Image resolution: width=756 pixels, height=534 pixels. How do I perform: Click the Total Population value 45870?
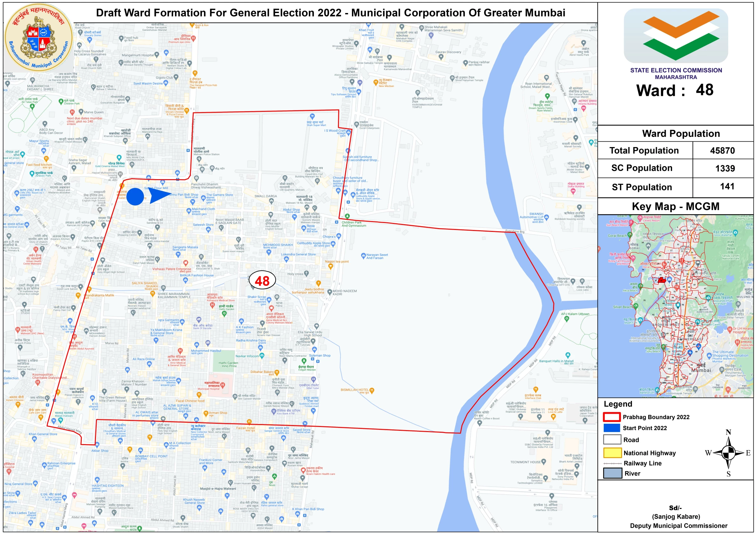[722, 150]
